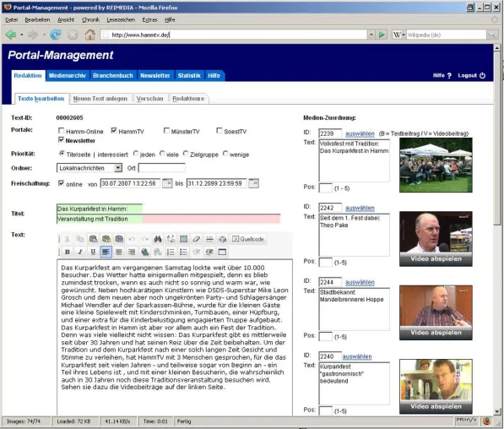
Task: Expand the back-button history dropdown arrow
Action: coord(22,35)
